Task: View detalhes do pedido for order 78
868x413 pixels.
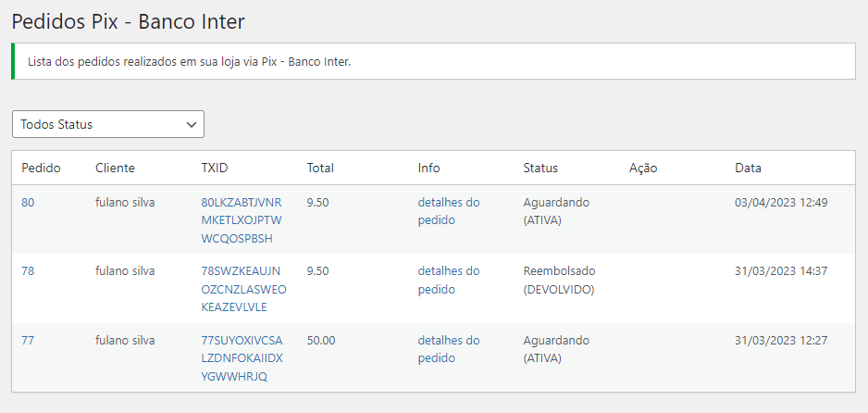Action: pos(449,280)
